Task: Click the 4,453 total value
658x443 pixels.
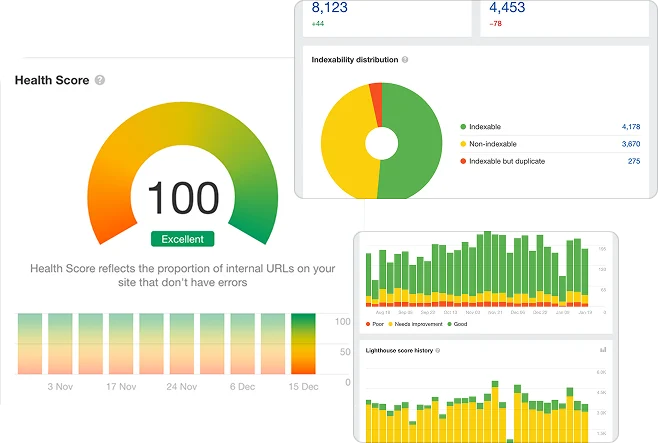Action: (x=507, y=7)
